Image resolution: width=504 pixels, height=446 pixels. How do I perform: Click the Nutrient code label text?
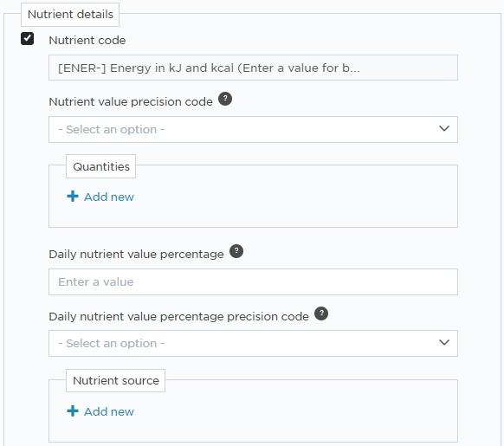pyautogui.click(x=87, y=40)
